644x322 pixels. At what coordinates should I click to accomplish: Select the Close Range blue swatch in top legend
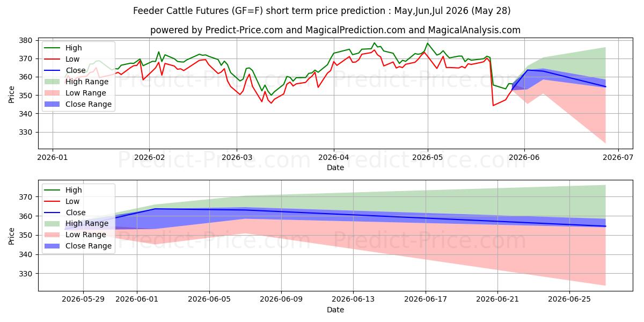[53, 104]
